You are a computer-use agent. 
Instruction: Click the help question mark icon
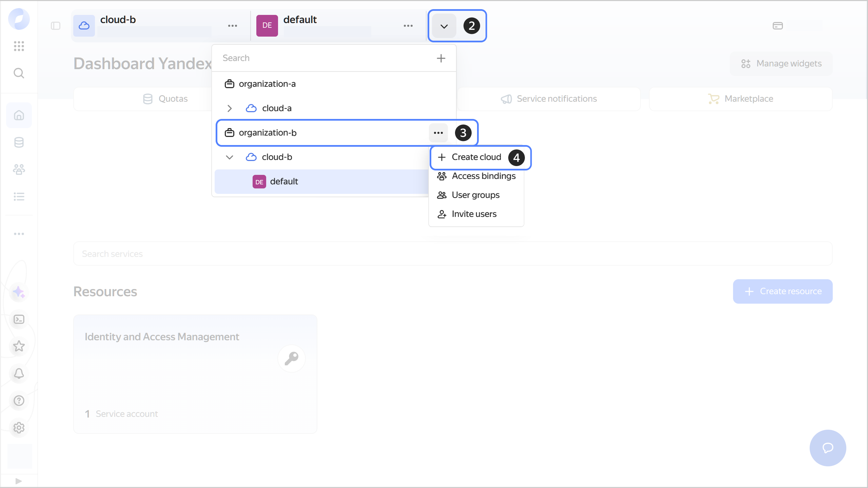point(19,401)
